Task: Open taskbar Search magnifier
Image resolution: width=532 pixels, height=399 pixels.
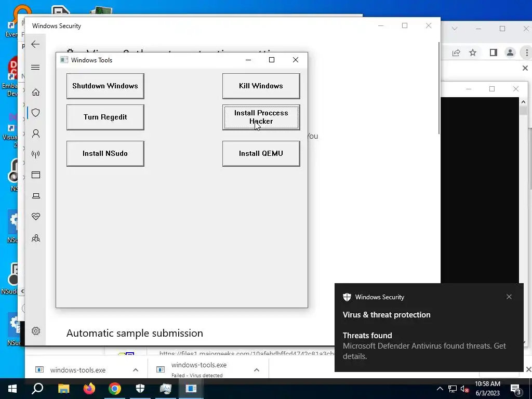Action: click(x=37, y=389)
